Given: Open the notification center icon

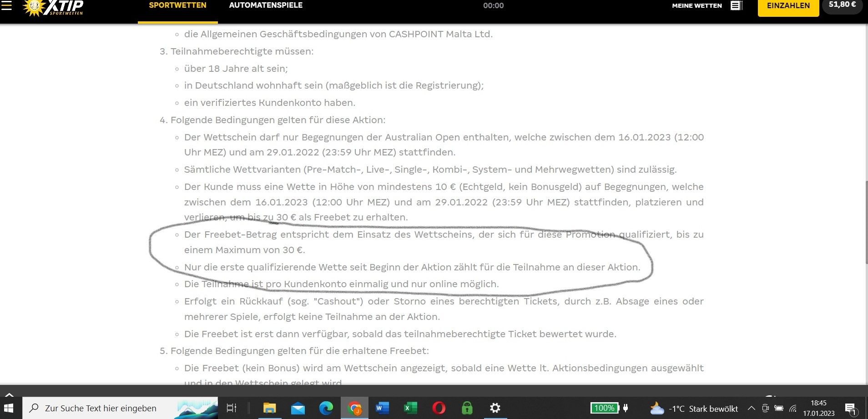Looking at the screenshot, I should 850,408.
